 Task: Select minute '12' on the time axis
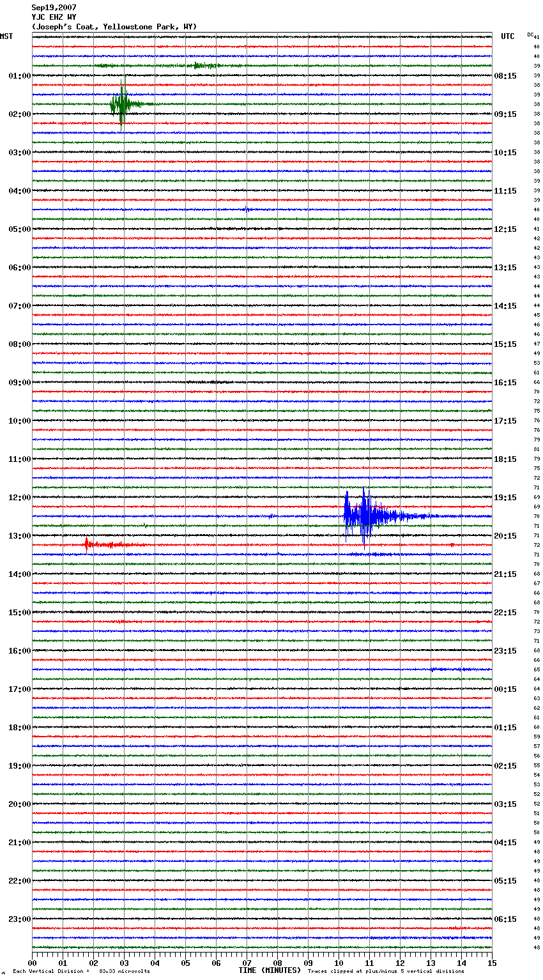pyautogui.click(x=400, y=963)
